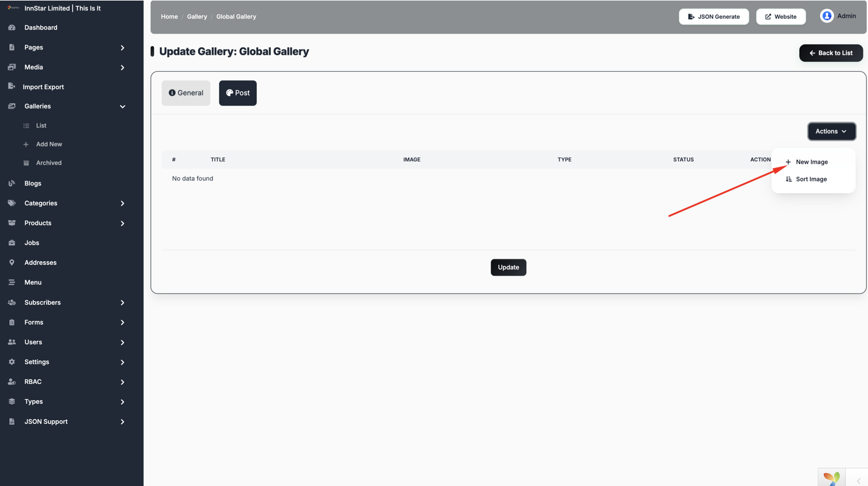Click the Blogs sidebar icon

coord(12,183)
